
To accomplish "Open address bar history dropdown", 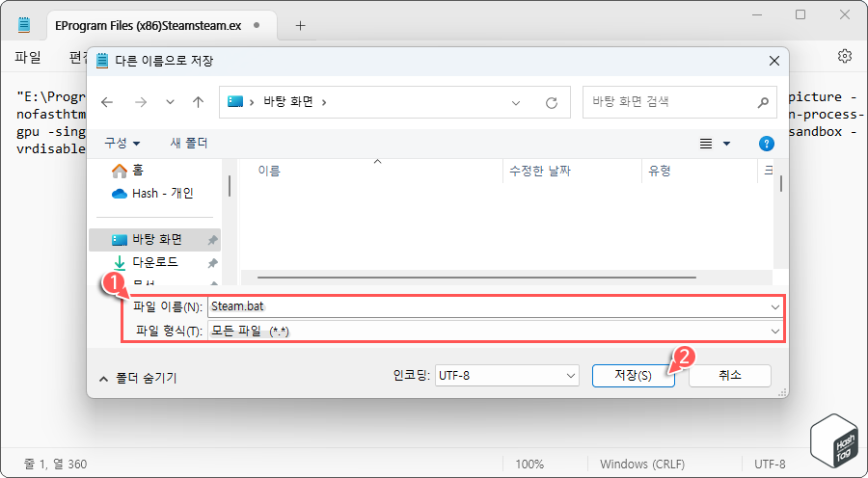I will coord(516,103).
